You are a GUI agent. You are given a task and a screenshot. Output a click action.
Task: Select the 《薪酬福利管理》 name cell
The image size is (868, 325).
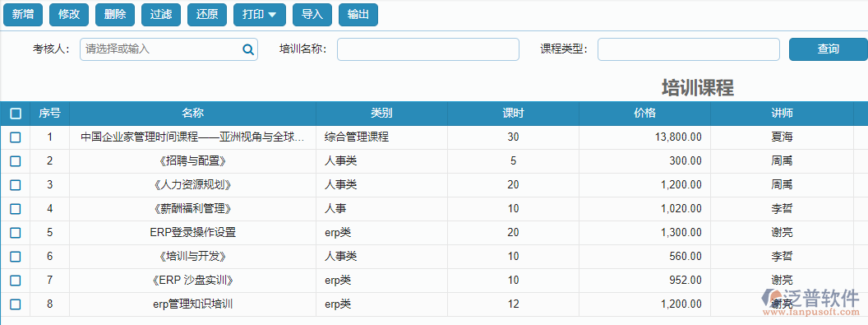193,209
